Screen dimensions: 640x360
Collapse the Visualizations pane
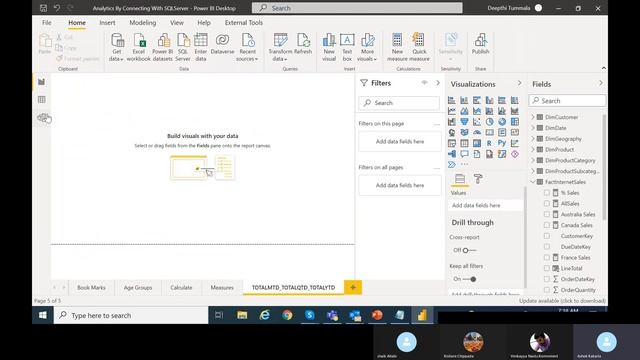click(519, 83)
